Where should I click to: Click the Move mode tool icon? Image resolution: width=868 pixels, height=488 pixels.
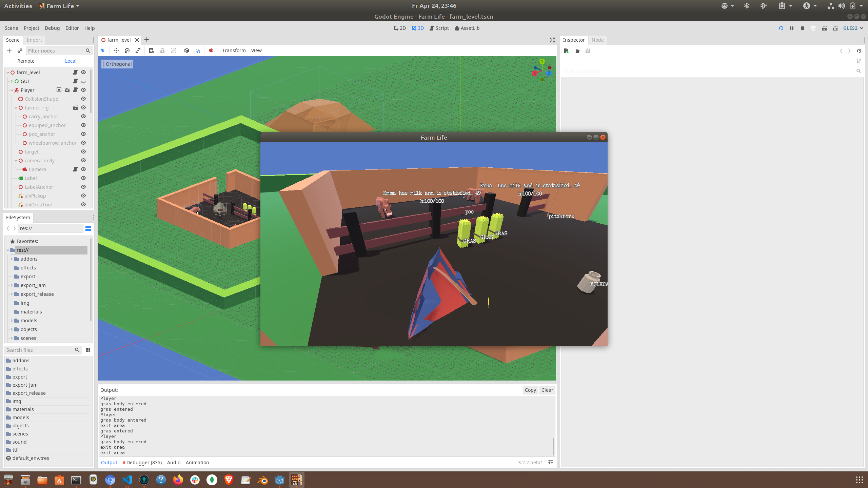pos(116,50)
